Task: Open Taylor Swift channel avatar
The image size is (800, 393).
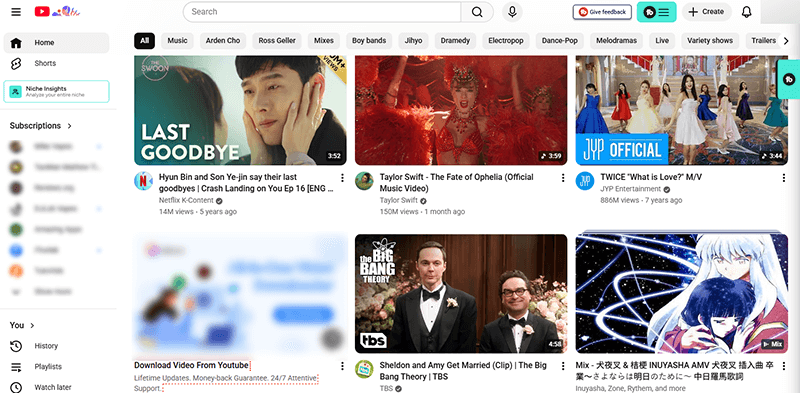Action: click(364, 181)
